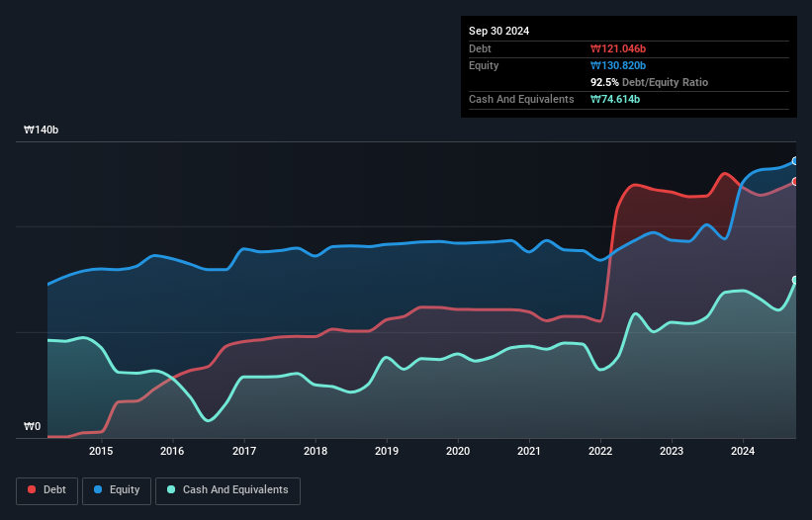This screenshot has height=520, width=812.
Task: Click the 2020 x-axis label
Action: tap(458, 451)
